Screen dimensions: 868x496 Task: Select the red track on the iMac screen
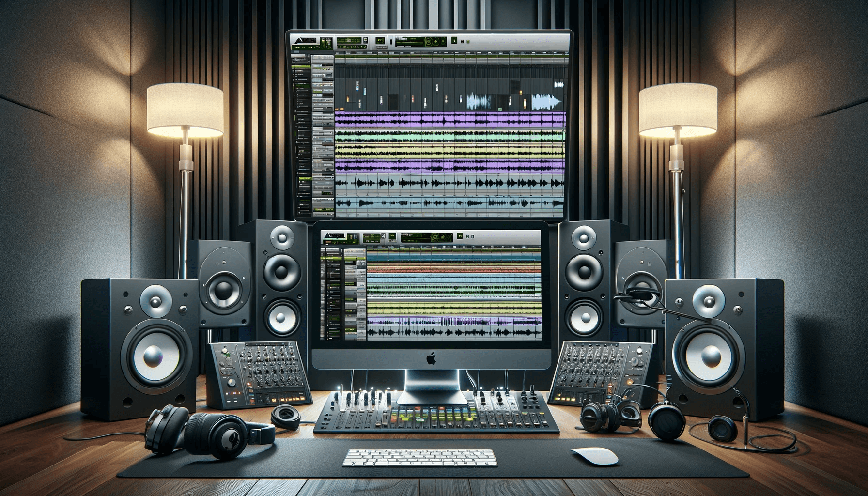[x=454, y=269]
